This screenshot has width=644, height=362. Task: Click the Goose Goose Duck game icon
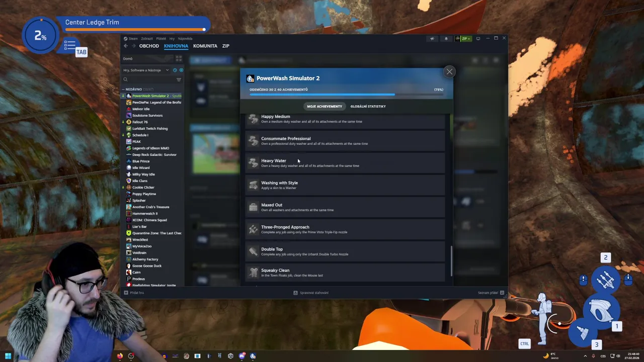pyautogui.click(x=129, y=265)
